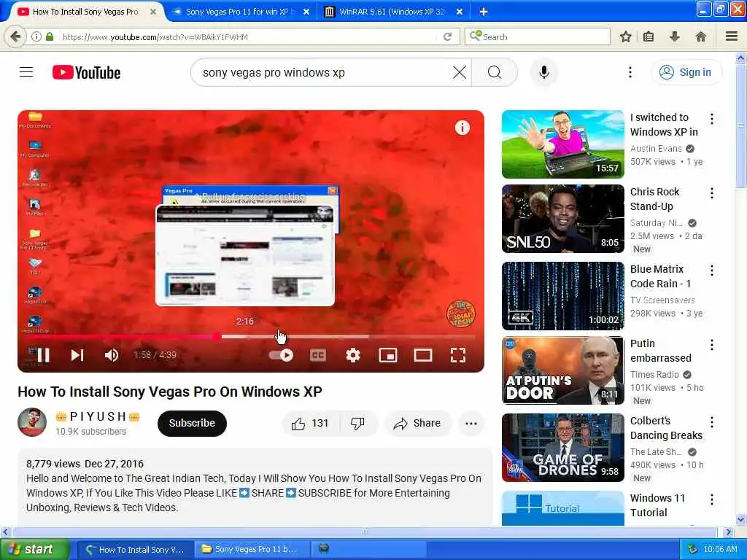Image resolution: width=747 pixels, height=560 pixels.
Task: Toggle closed captions on the player
Action: pyautogui.click(x=318, y=355)
